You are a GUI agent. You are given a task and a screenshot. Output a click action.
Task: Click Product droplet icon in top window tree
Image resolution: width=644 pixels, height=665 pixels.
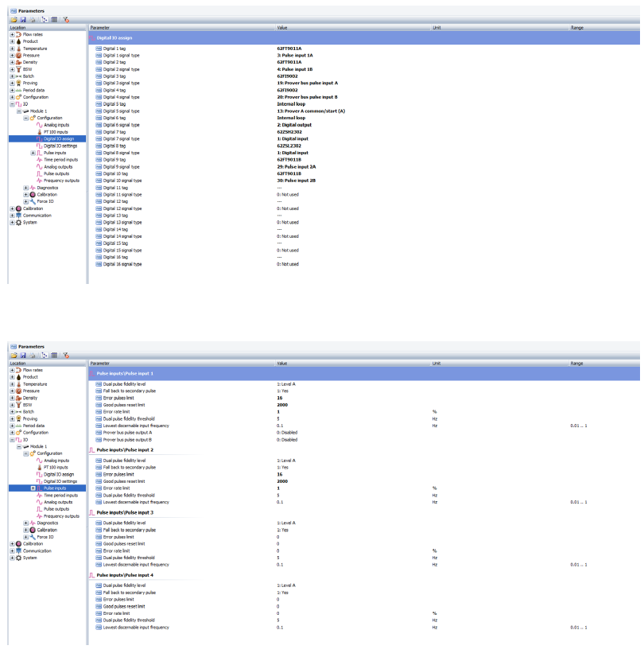pos(18,41)
